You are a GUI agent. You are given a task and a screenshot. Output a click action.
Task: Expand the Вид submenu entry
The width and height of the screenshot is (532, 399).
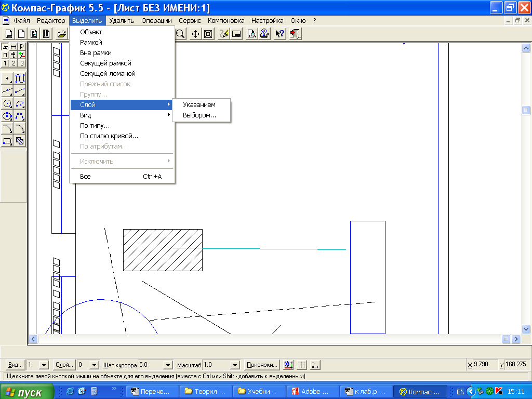pos(122,115)
